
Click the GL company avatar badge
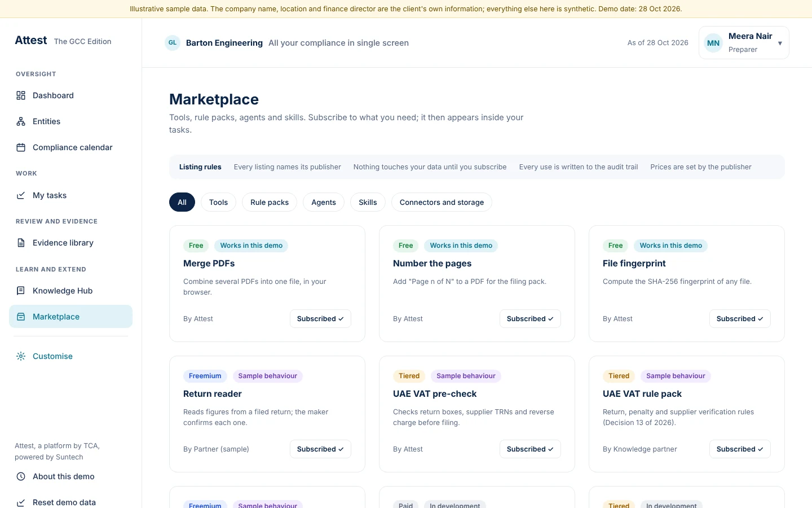coord(173,43)
